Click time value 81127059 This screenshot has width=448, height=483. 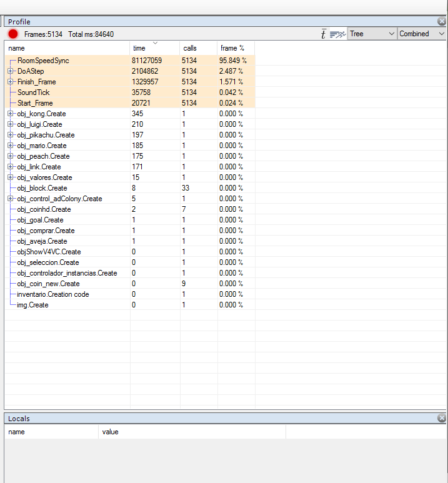(x=147, y=61)
